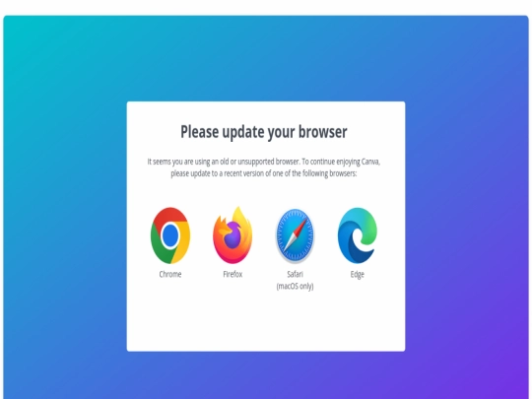Viewport: 532px width, 399px height.
Task: Open the Firefox browser logo link
Action: pos(233,234)
